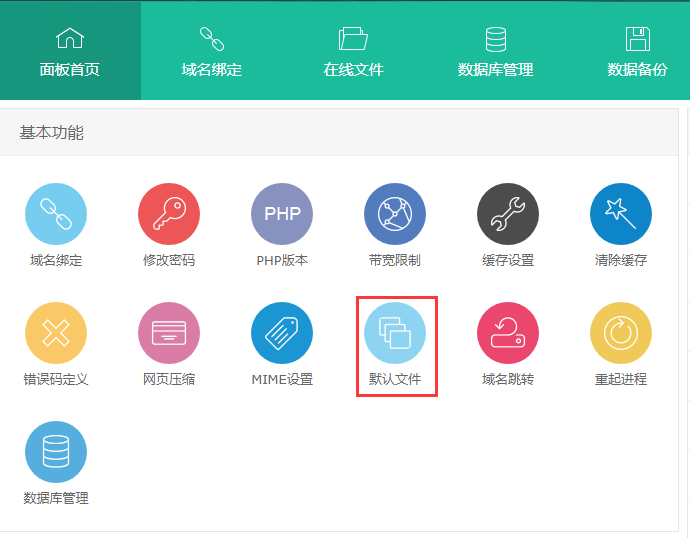The width and height of the screenshot is (690, 538).
Task: Open the 在线文件 tab
Action: tap(353, 51)
